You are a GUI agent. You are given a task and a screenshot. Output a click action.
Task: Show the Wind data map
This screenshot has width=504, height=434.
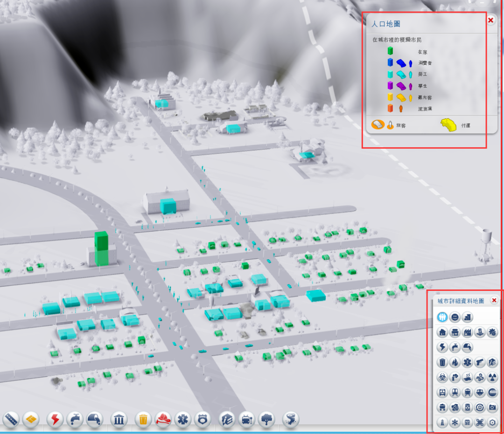[480, 377]
